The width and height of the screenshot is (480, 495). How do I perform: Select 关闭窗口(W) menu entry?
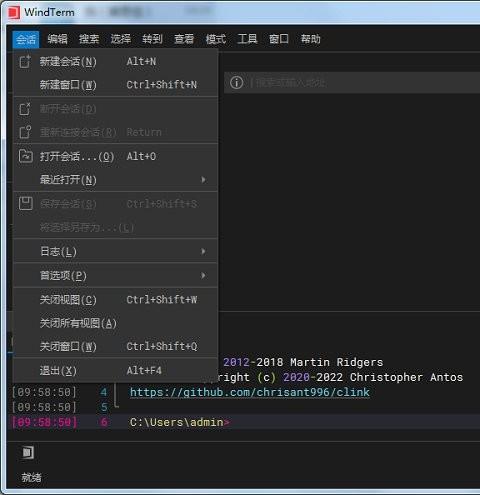pos(115,346)
